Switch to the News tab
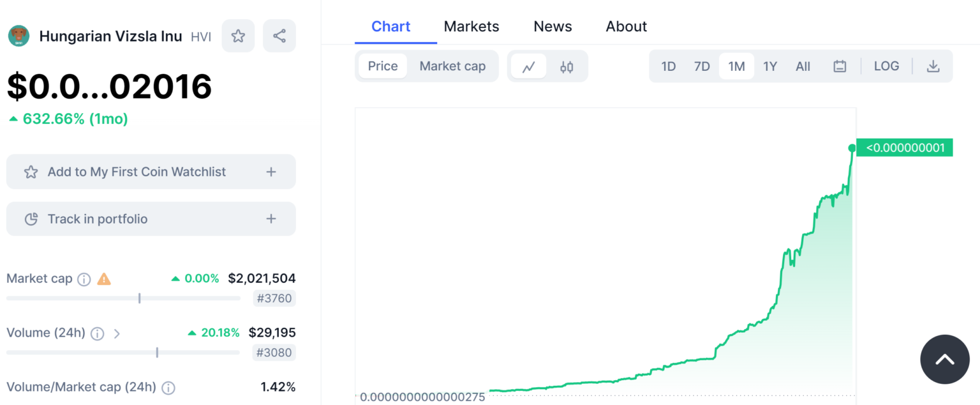Screen dimensions: 980x405 coord(553,27)
